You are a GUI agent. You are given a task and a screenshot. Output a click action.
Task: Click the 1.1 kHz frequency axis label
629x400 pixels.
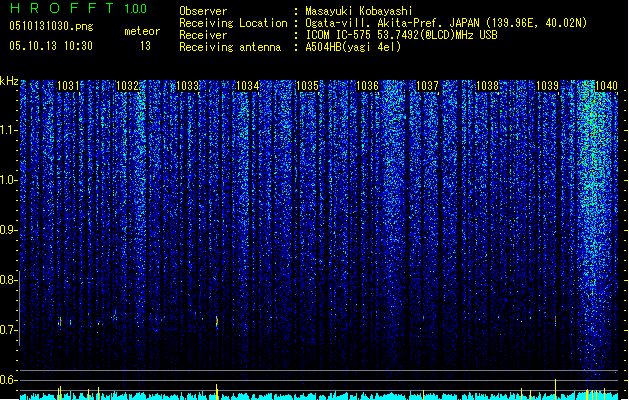8,130
